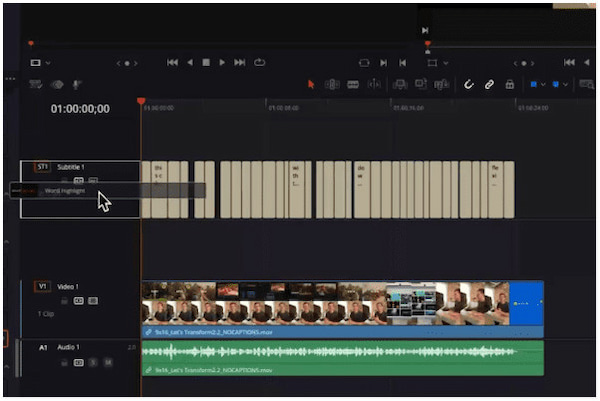Viewport: 600px width, 401px height.
Task: Toggle the Loop playback button
Action: pyautogui.click(x=260, y=62)
